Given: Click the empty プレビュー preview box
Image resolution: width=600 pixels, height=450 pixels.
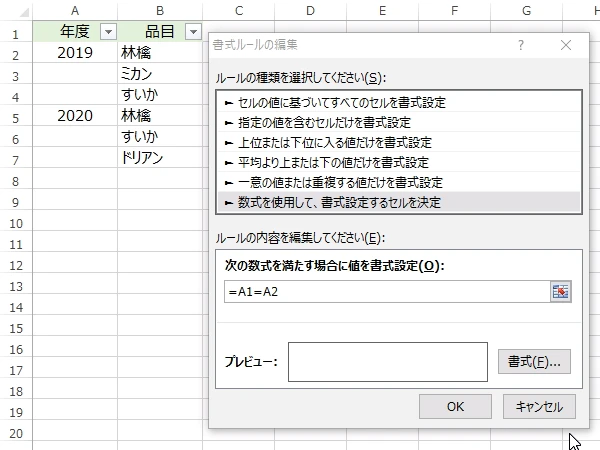Looking at the screenshot, I should pos(388,362).
